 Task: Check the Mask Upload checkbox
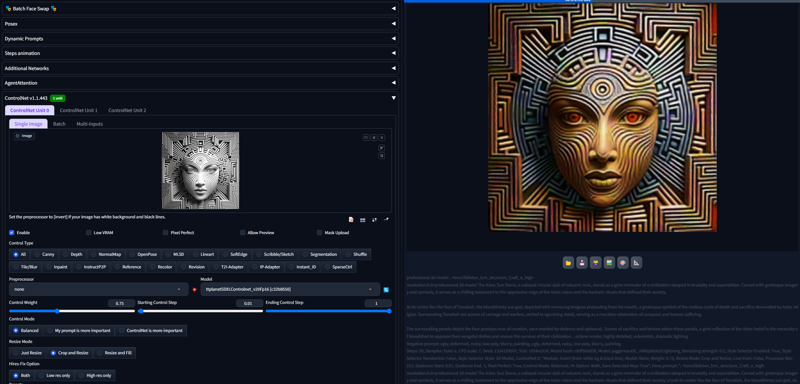point(320,233)
